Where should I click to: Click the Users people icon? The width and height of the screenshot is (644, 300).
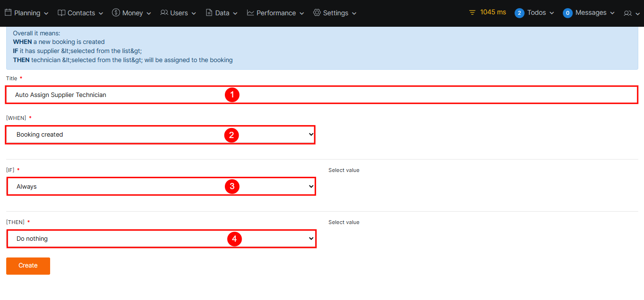164,13
